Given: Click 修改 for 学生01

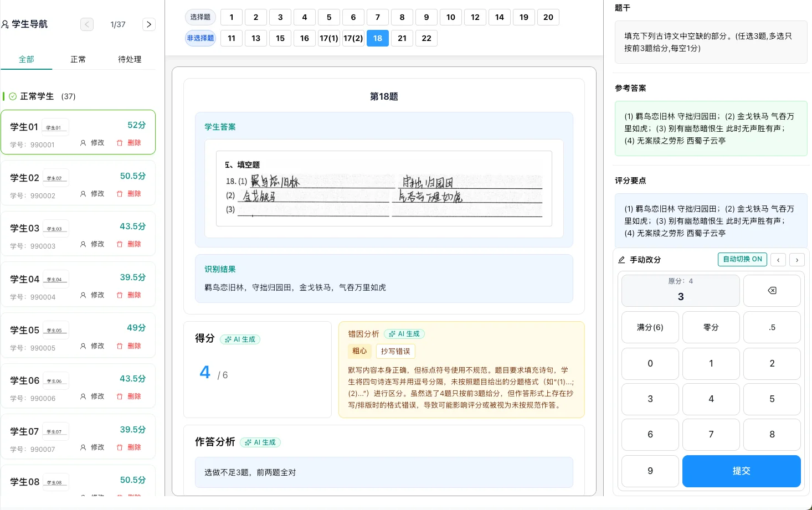Looking at the screenshot, I should tap(92, 143).
